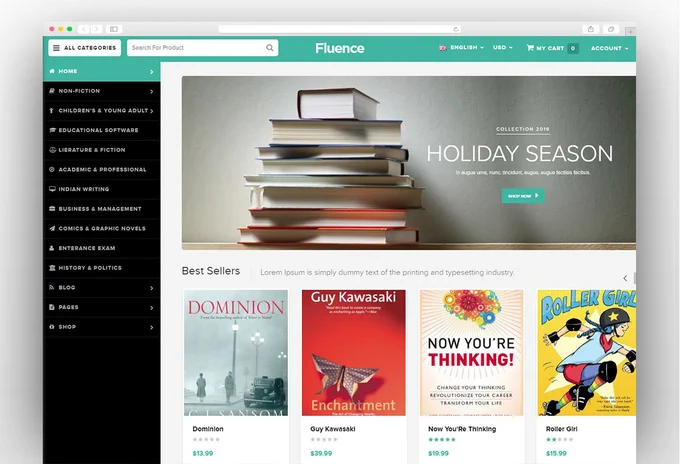Click the home icon in sidebar
Image resolution: width=680 pixels, height=464 pixels.
[52, 71]
